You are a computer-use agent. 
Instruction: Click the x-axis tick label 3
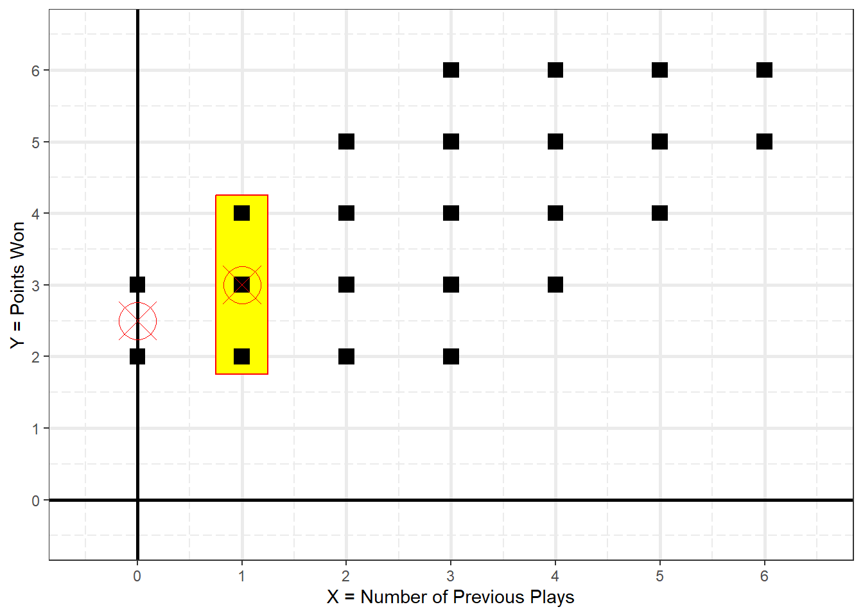[x=451, y=576]
